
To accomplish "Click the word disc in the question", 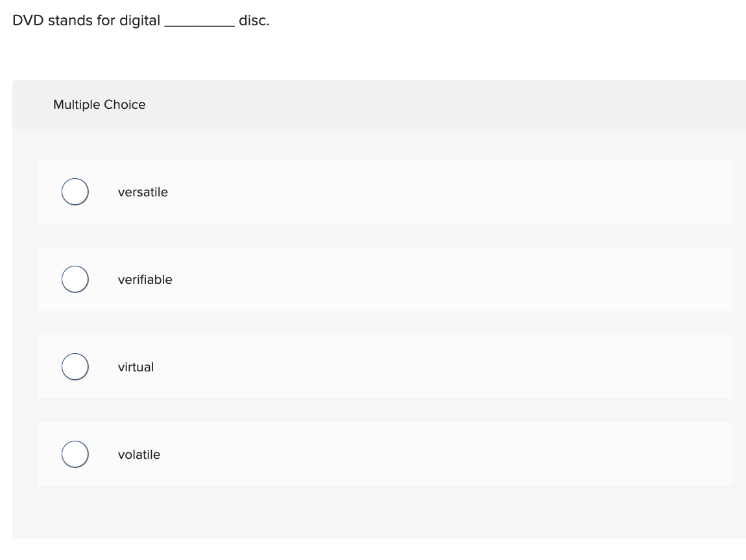I will pyautogui.click(x=254, y=20).
